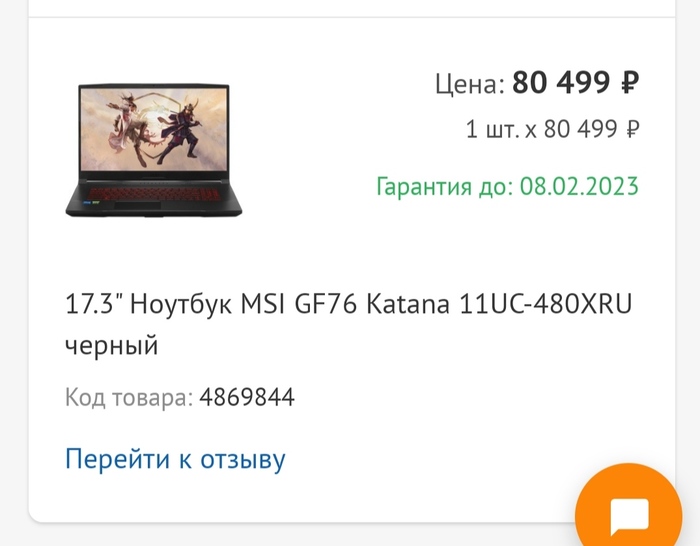Image resolution: width=700 pixels, height=546 pixels.
Task: Click the ruble sign in the quantity line
Action: coord(633,129)
